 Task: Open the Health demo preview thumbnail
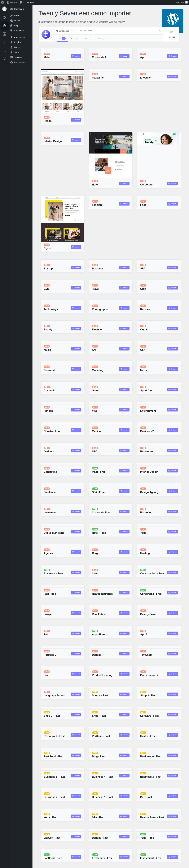[62, 91]
